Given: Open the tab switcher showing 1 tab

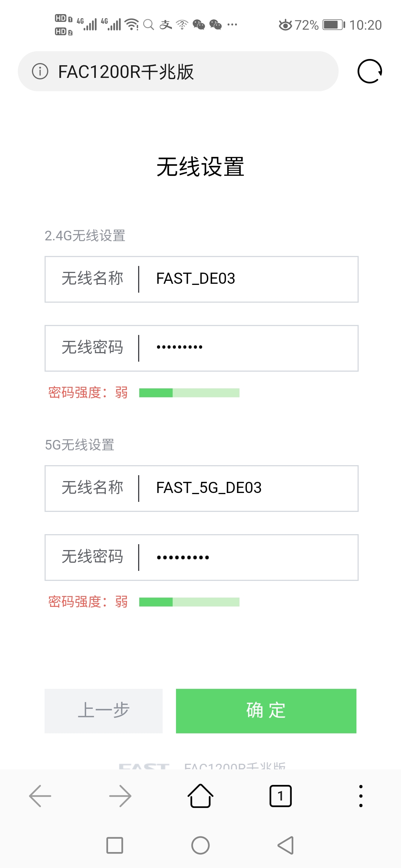Looking at the screenshot, I should (280, 795).
